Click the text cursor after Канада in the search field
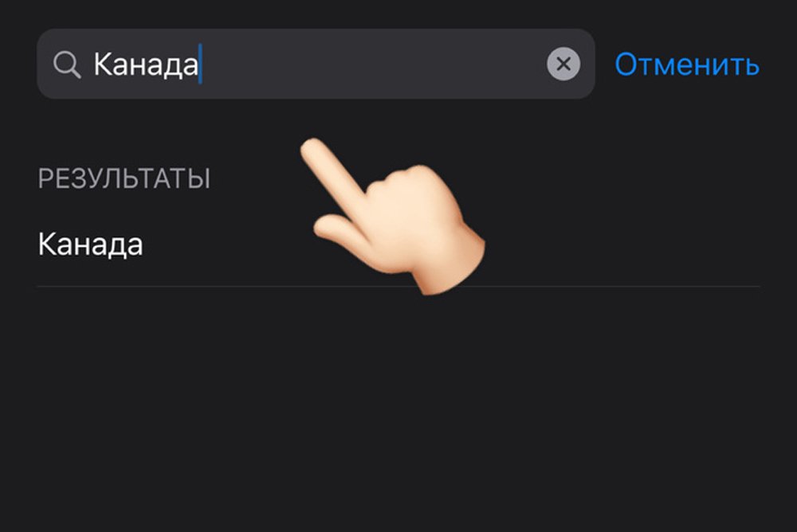Viewport: 797px width, 532px height. point(201,65)
